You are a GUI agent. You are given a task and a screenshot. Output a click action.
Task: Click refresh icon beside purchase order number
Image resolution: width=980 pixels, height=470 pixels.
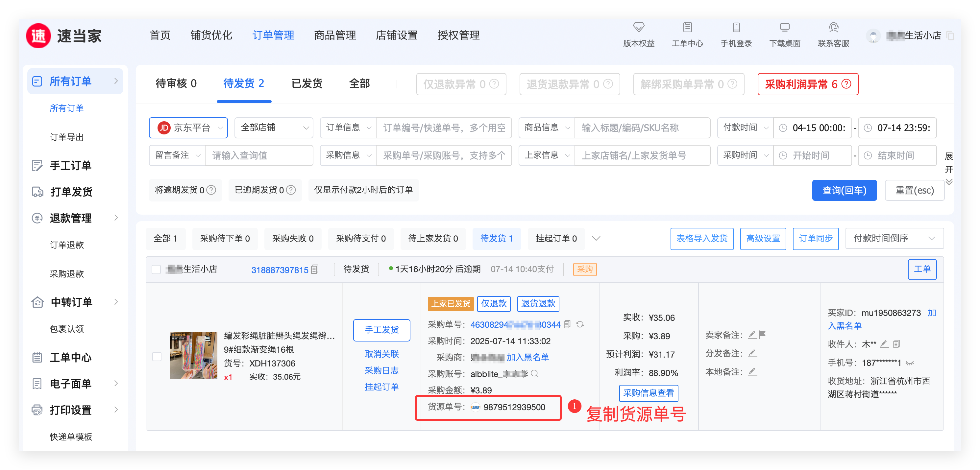(x=580, y=324)
